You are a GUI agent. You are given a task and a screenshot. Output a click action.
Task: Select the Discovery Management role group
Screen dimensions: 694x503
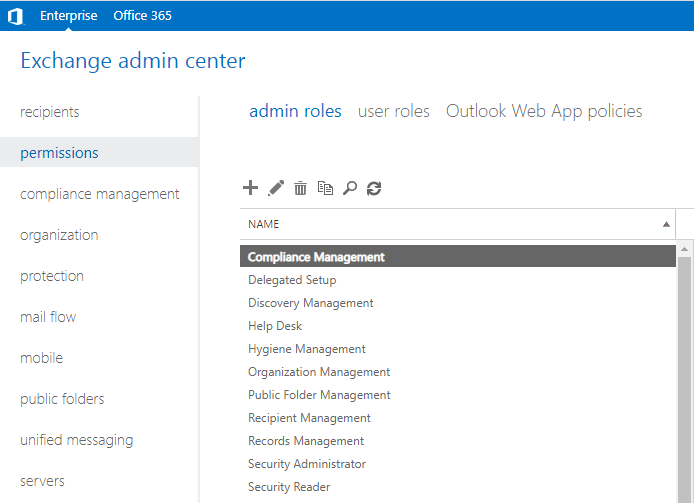pos(311,303)
